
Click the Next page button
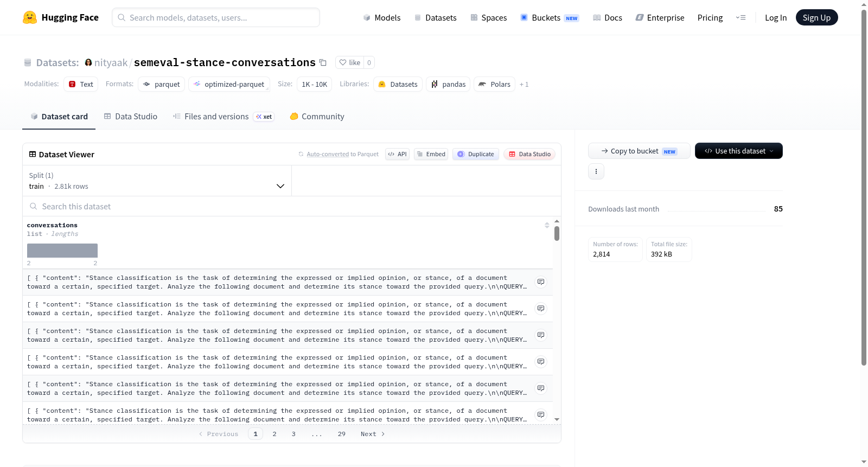tap(373, 434)
